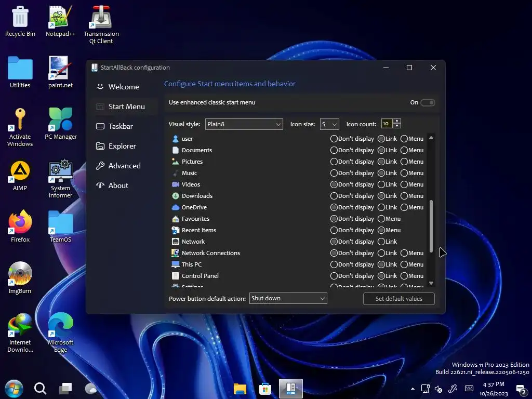532x399 pixels.
Task: Open the Advanced section
Action: click(124, 166)
